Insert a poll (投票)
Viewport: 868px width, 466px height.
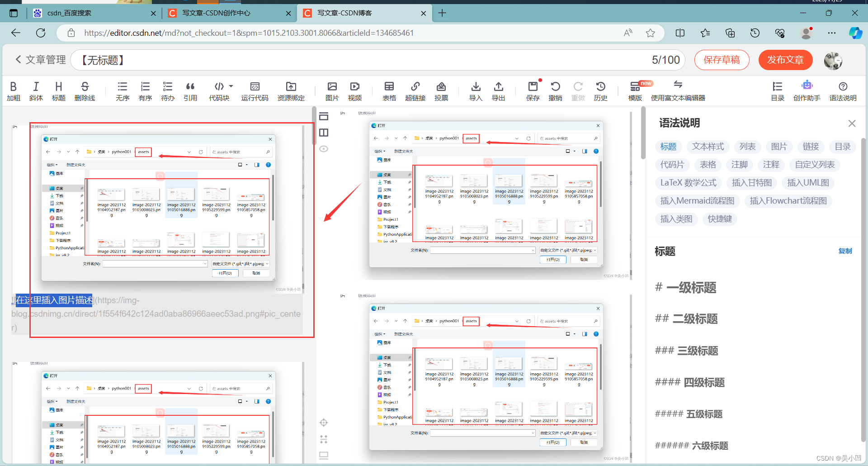441,91
